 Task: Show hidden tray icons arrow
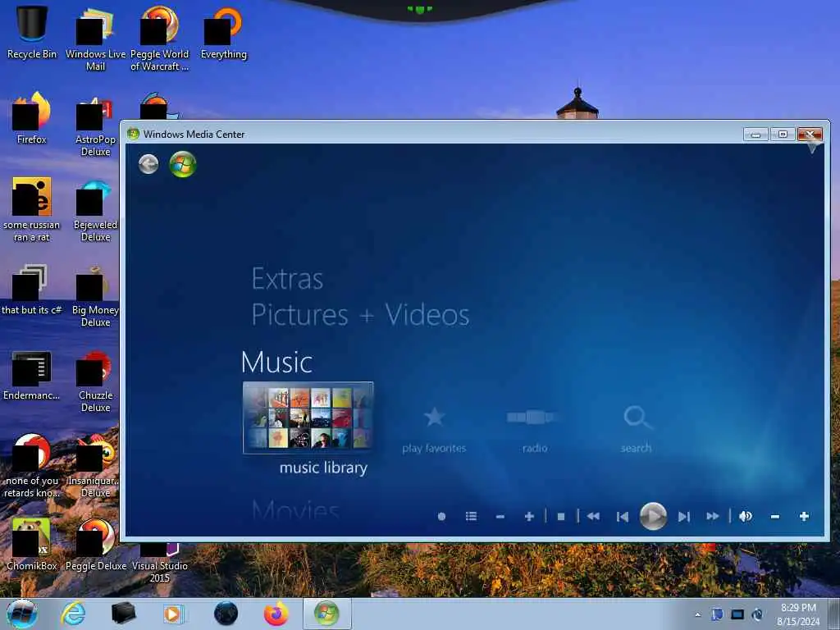pyautogui.click(x=697, y=614)
